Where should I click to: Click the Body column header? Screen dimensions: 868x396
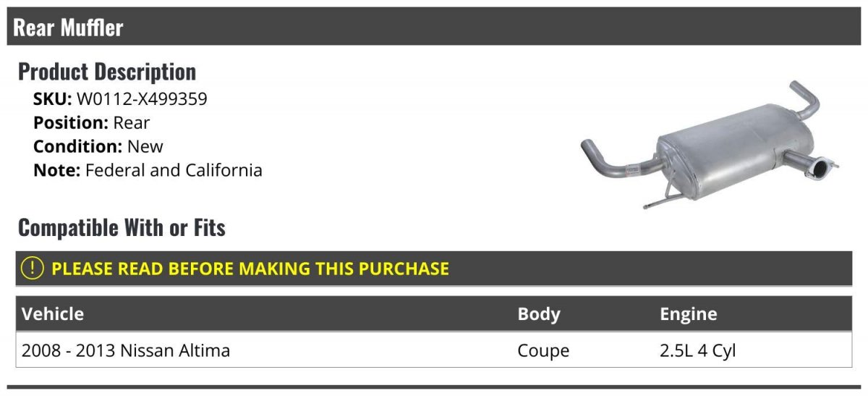pos(539,314)
